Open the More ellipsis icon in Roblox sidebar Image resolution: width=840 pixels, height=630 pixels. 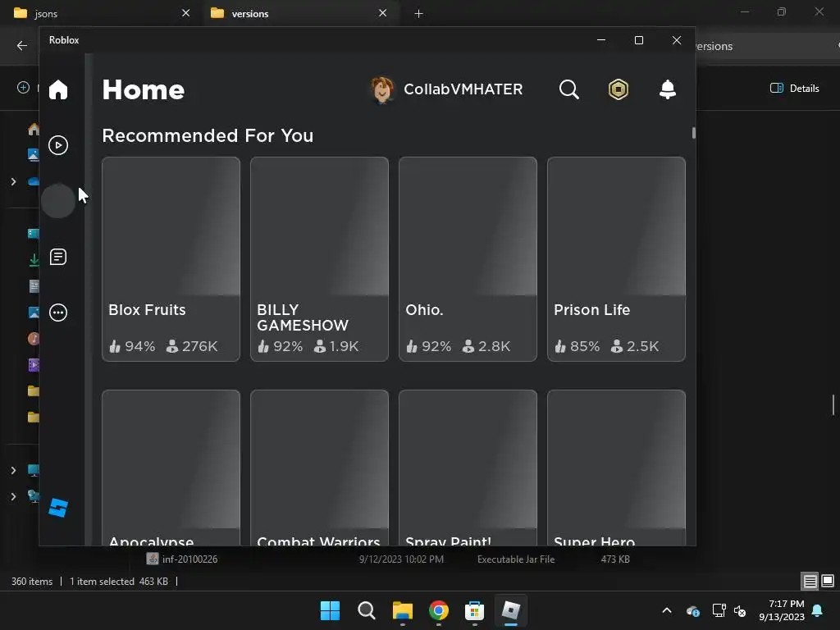tap(58, 313)
